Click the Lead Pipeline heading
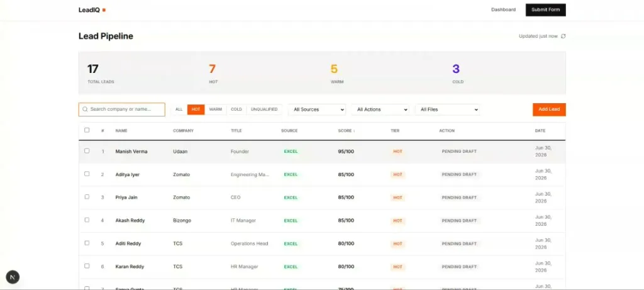This screenshot has height=290, width=644. (106, 36)
